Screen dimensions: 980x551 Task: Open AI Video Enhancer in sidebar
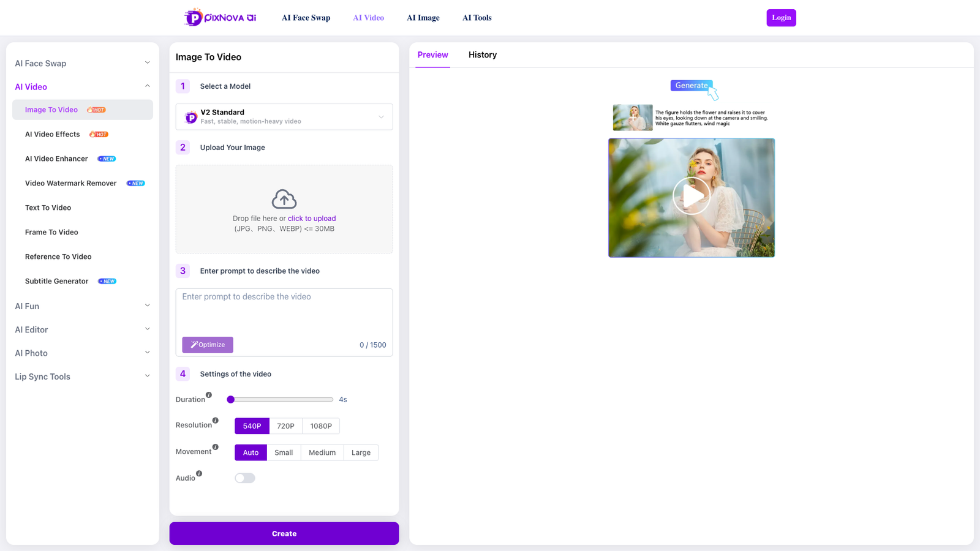point(83,159)
